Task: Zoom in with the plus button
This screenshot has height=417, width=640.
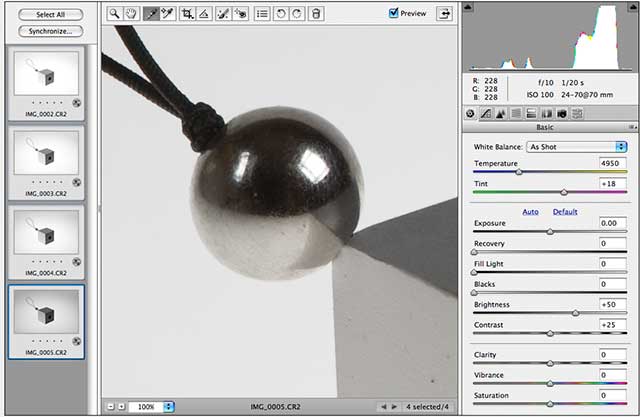Action: point(121,407)
